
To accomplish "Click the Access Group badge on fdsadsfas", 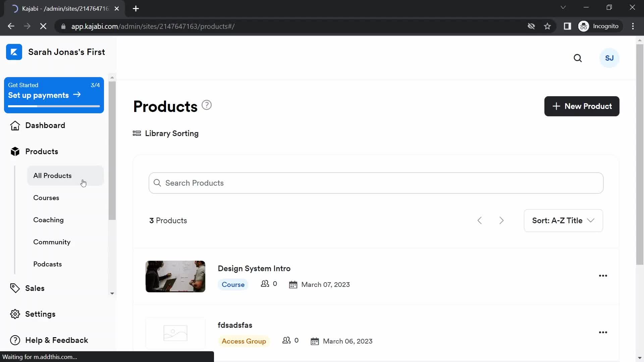I will 244,341.
